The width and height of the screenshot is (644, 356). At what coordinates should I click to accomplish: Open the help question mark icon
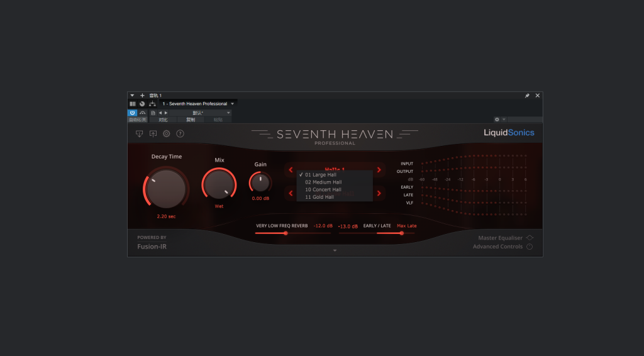tap(180, 134)
